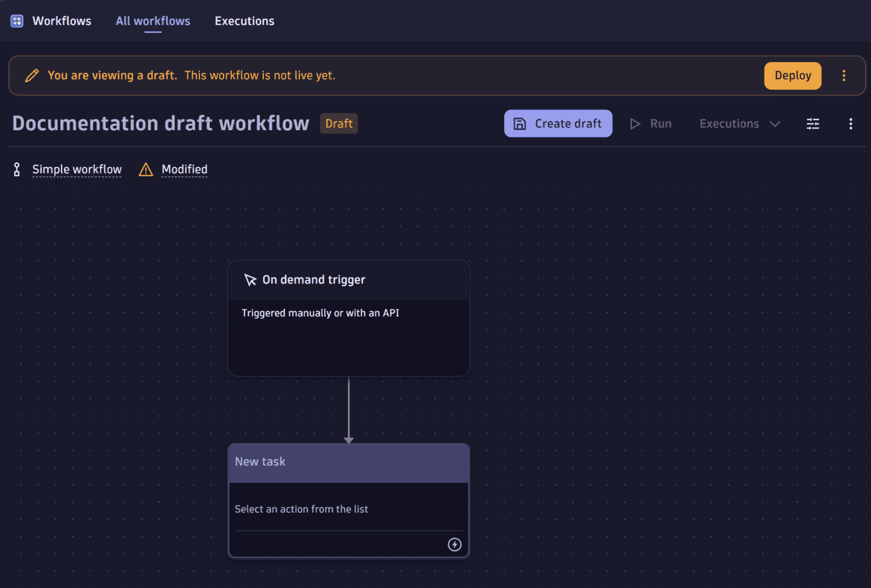Viewport: 871px width, 588px height.
Task: Click the Modified link
Action: tap(184, 169)
